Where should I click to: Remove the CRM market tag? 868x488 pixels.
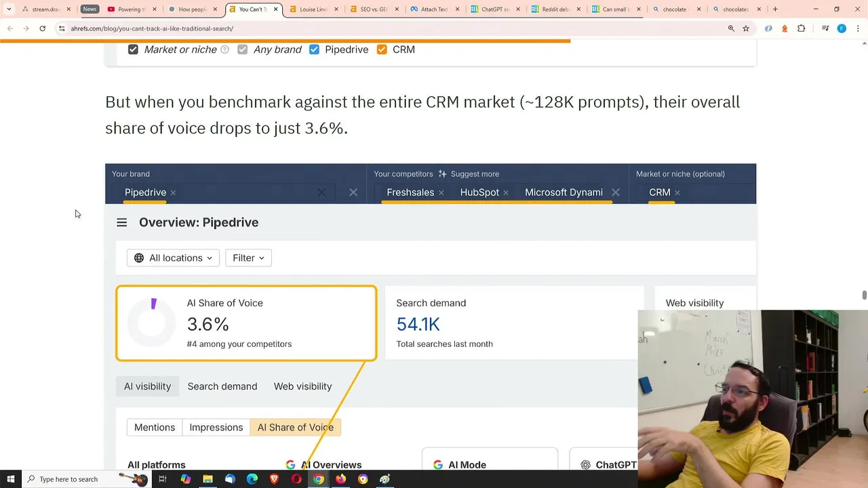click(677, 192)
